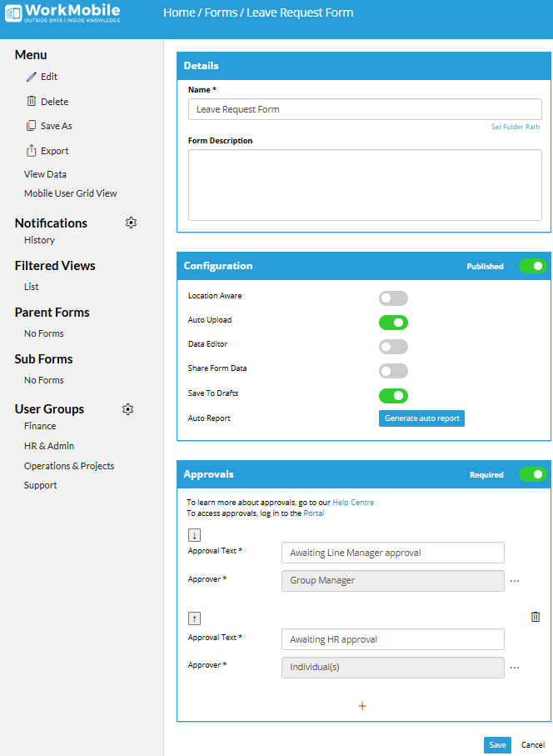This screenshot has width=553, height=756.
Task: Open Mobile User Grid View
Action: (70, 193)
